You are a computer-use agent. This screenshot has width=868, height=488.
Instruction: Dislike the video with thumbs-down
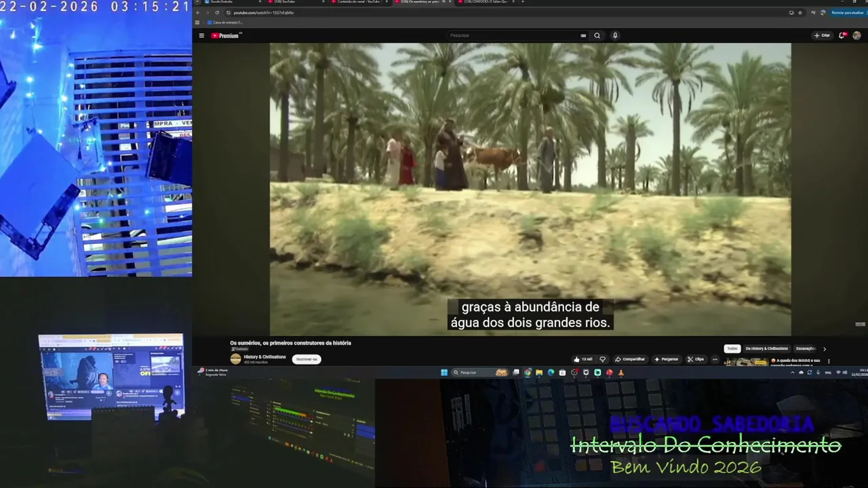click(x=602, y=359)
